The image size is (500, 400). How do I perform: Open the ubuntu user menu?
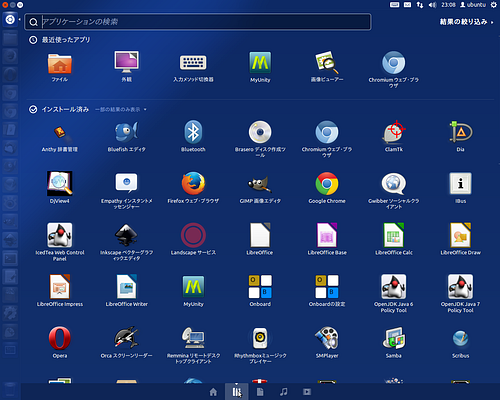click(x=473, y=5)
